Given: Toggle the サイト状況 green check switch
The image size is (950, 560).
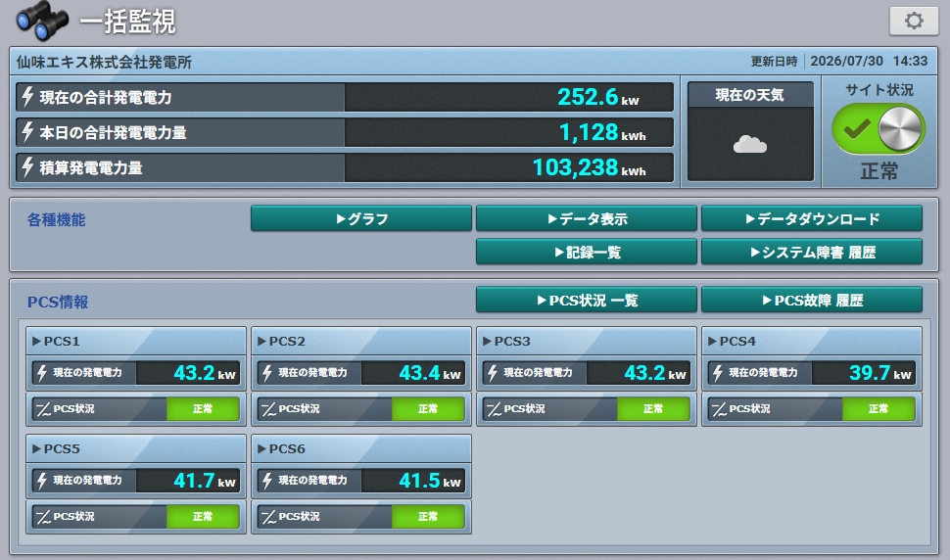Looking at the screenshot, I should pos(878,129).
